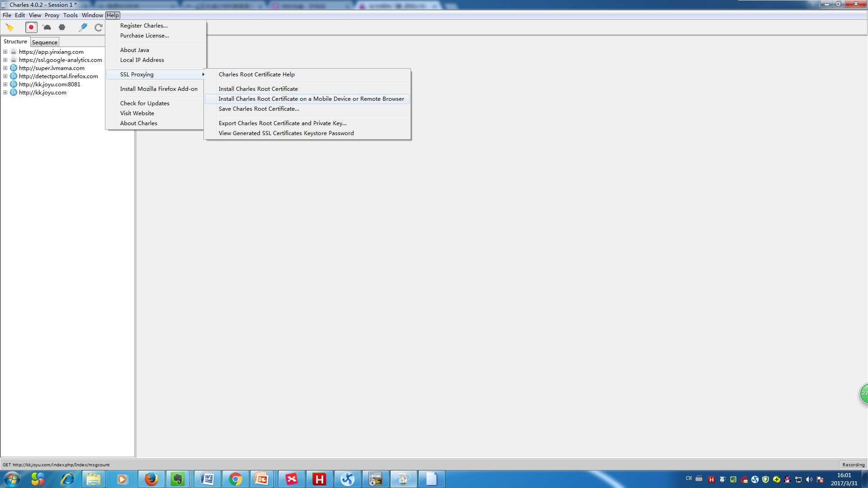Switch to the Sequence tab

click(45, 42)
